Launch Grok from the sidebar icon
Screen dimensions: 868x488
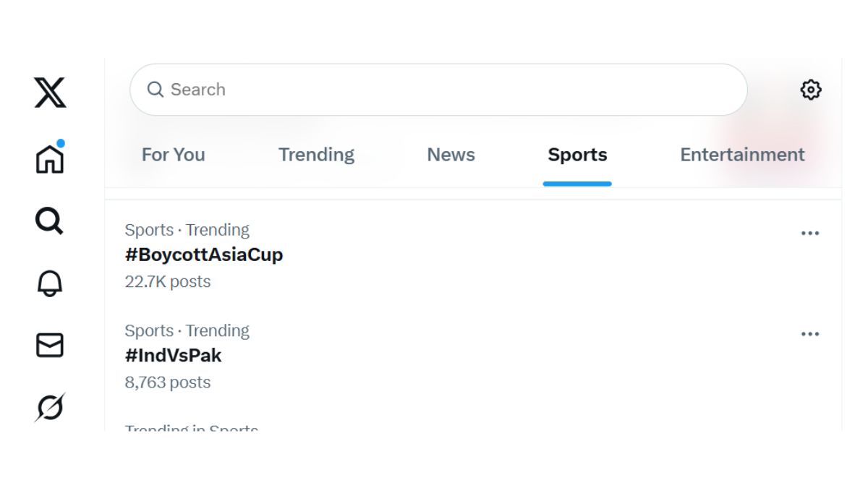tap(50, 408)
